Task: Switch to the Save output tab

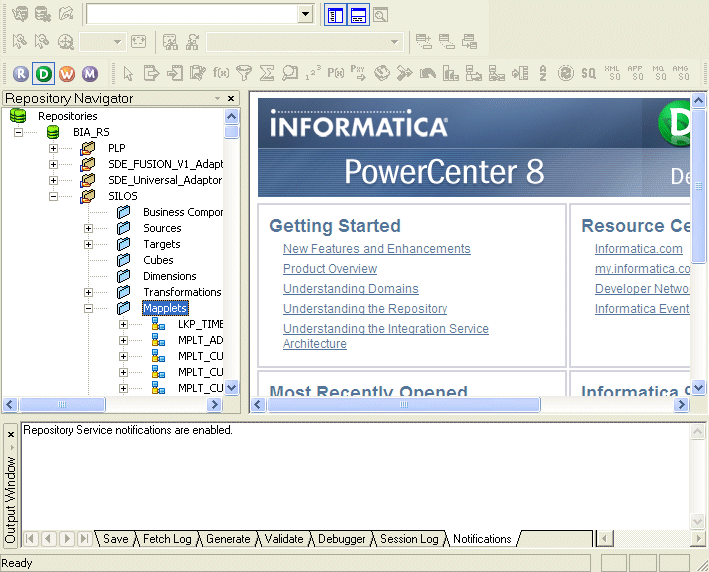Action: (x=116, y=539)
